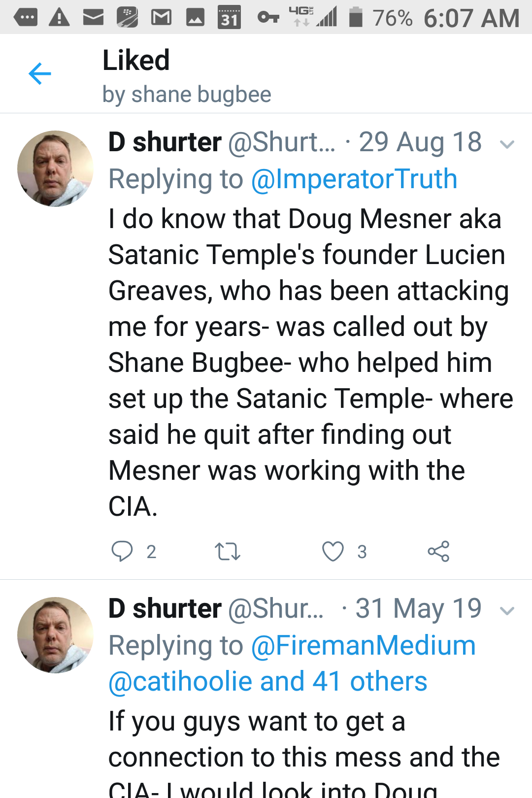Open @catihoolie and 41 others link

[x=267, y=681]
